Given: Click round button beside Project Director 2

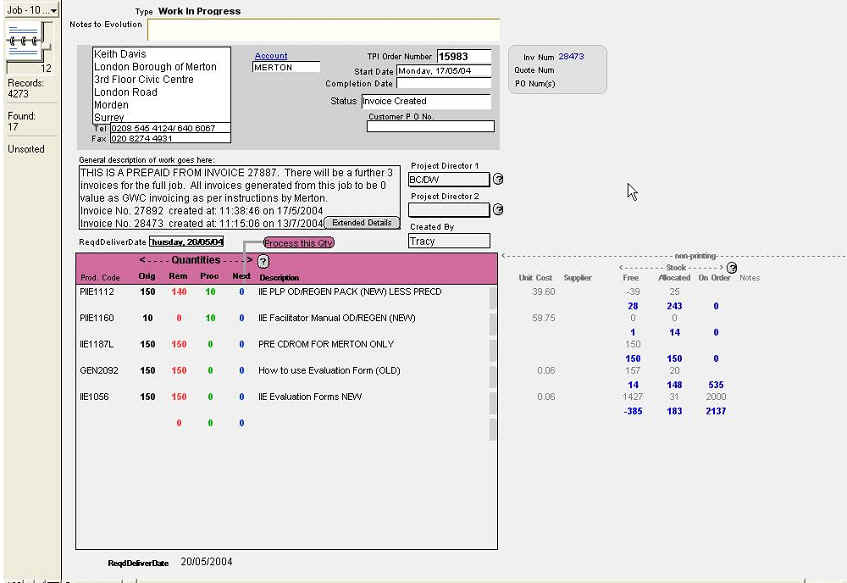Looking at the screenshot, I should click(498, 210).
